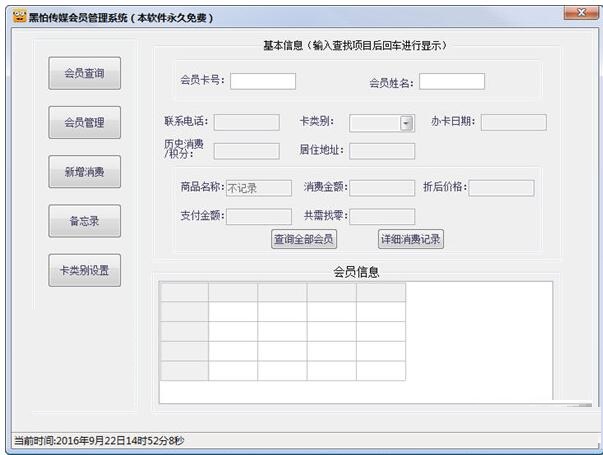603x455 pixels.
Task: Click the 办卡日期 field
Action: [x=513, y=122]
